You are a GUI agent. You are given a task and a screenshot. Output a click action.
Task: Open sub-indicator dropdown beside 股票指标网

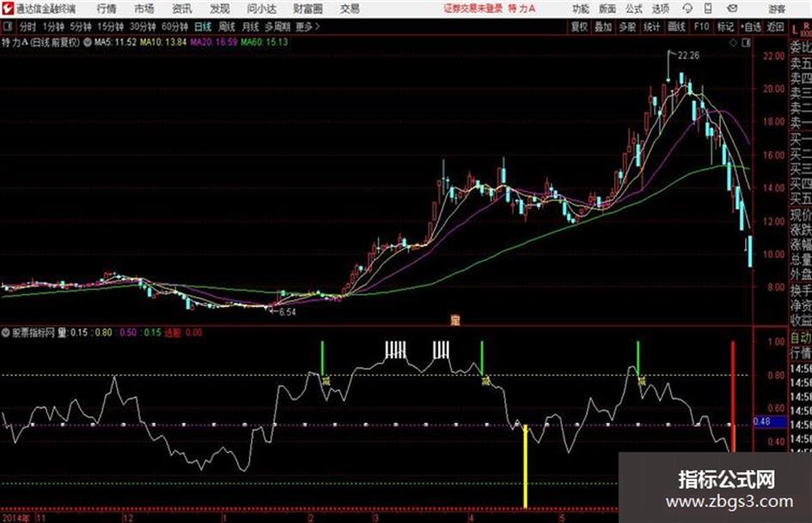tap(6, 333)
